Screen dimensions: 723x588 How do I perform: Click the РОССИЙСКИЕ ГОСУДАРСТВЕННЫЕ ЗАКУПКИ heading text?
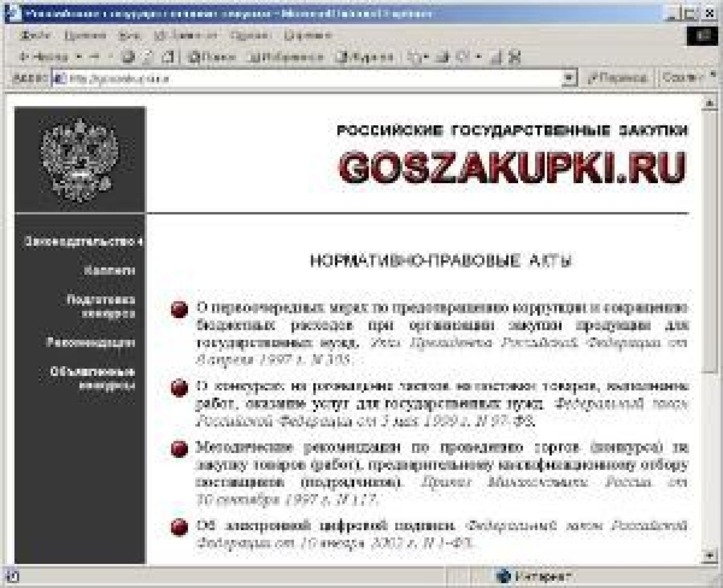(x=512, y=130)
